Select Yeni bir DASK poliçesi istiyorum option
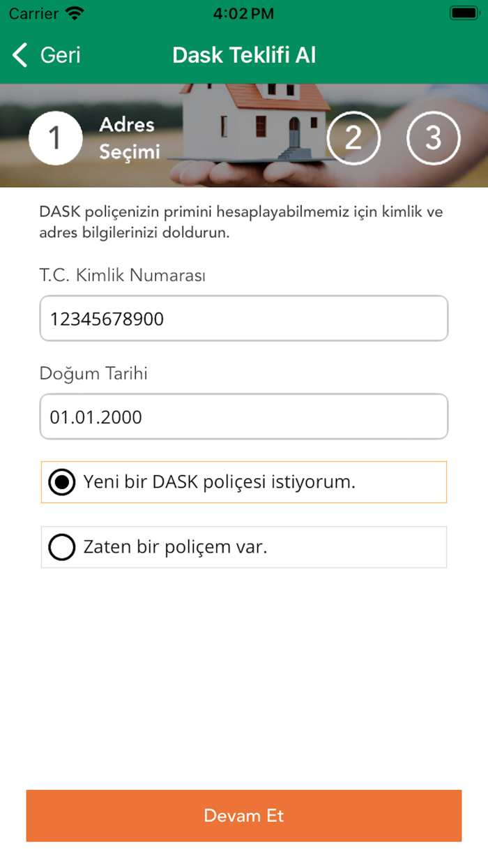 point(244,481)
